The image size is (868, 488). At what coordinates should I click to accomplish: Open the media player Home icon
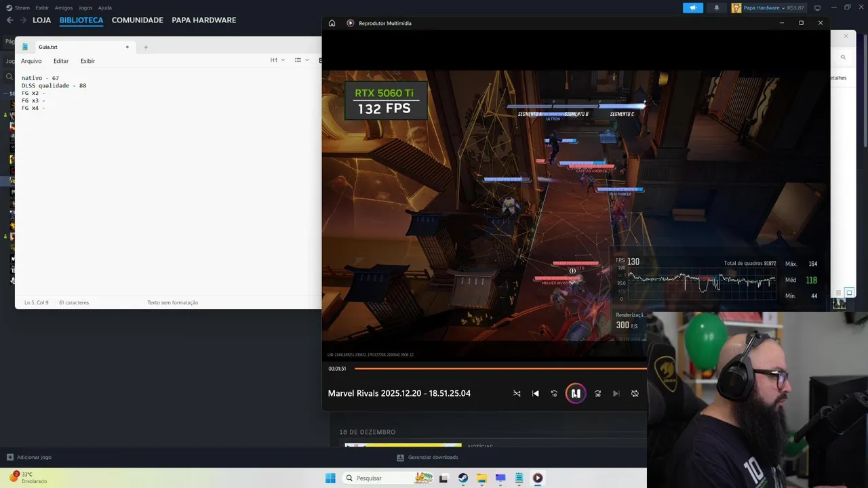pos(332,23)
